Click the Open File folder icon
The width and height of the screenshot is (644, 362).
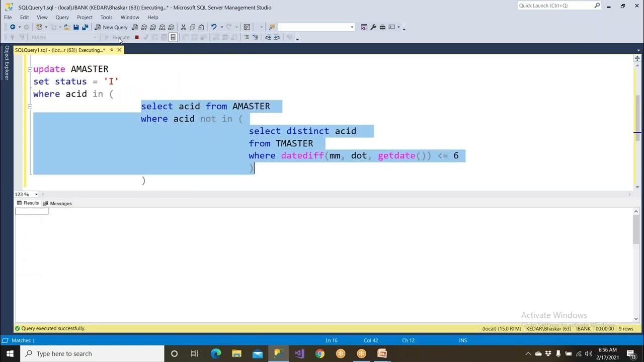click(x=66, y=27)
